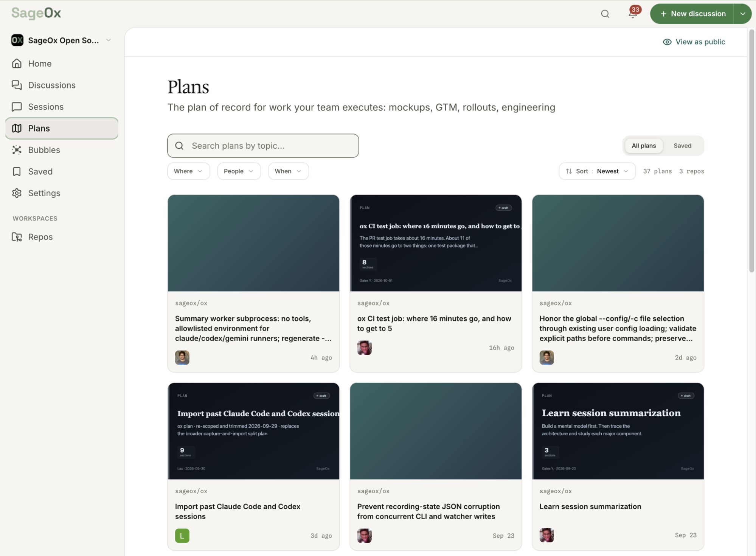Click author avatar on ox CI test job card

click(x=365, y=348)
